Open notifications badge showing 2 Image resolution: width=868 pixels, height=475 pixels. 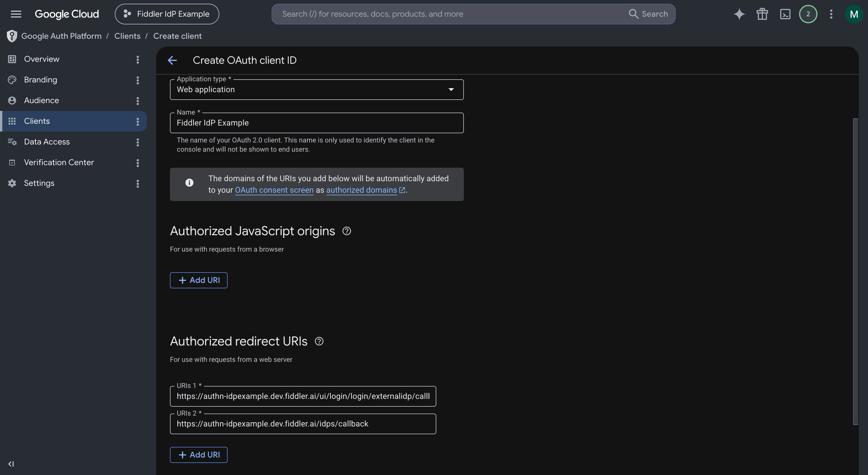pyautogui.click(x=808, y=14)
